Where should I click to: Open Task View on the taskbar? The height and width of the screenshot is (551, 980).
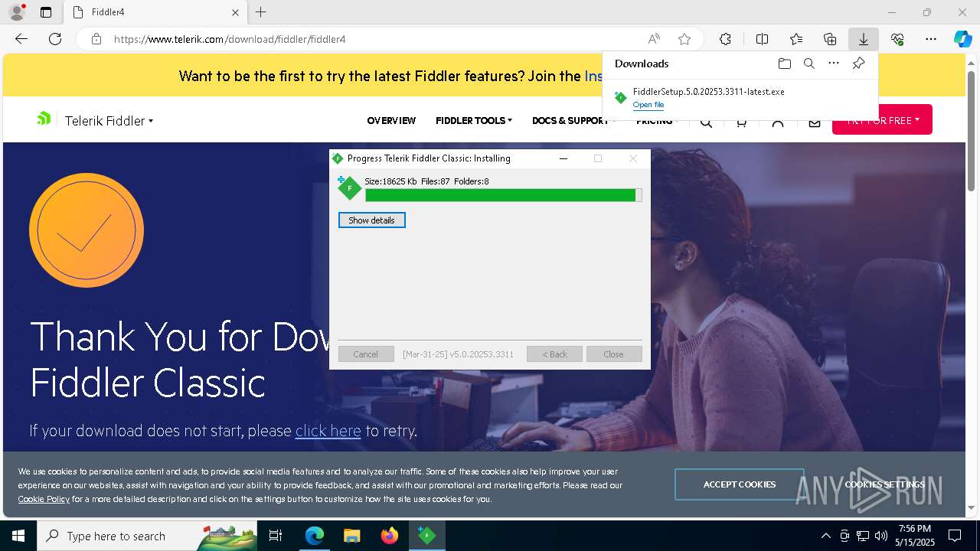click(276, 536)
